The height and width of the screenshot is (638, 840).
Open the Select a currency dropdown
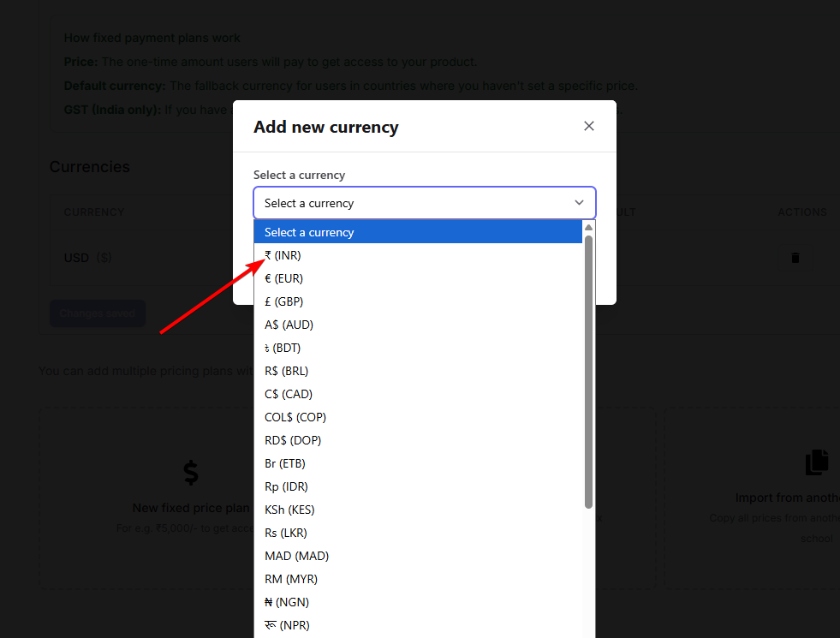(x=424, y=203)
